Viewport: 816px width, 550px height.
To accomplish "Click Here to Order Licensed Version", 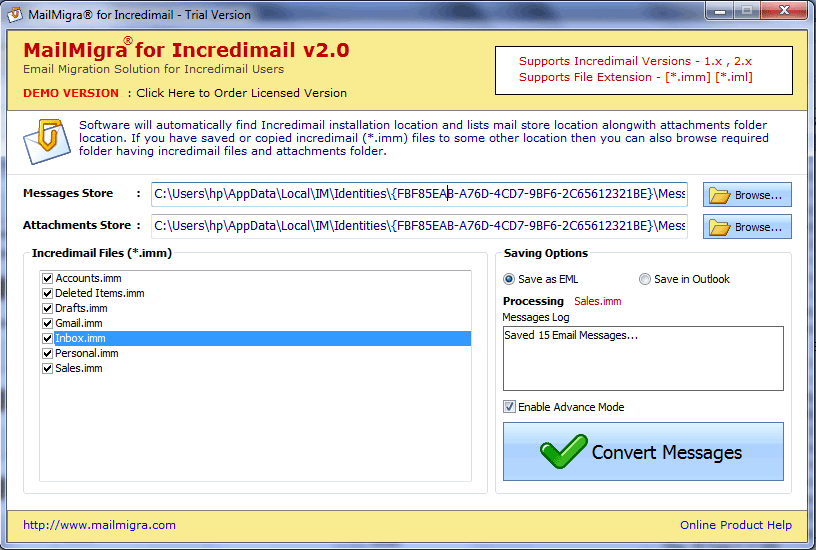I will point(241,93).
